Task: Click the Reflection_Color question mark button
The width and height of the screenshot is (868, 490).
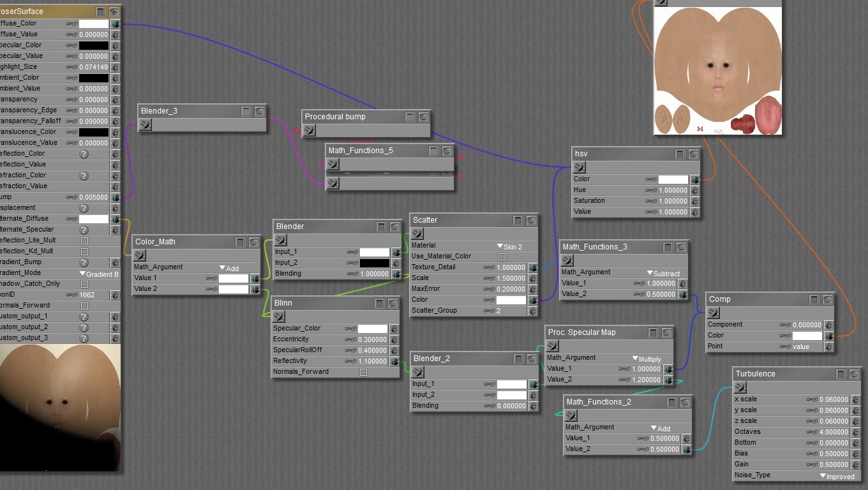Action: coord(84,154)
